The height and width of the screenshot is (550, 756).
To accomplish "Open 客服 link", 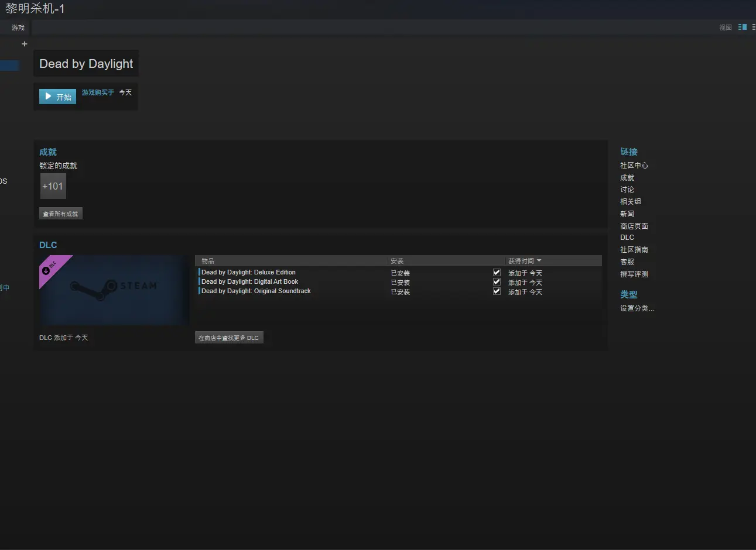I will (x=627, y=262).
